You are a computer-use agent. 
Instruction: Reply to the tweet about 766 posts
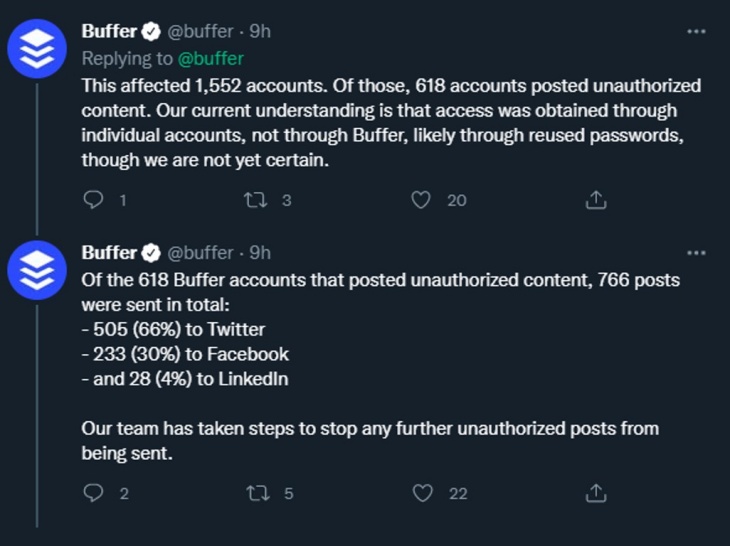(x=93, y=493)
